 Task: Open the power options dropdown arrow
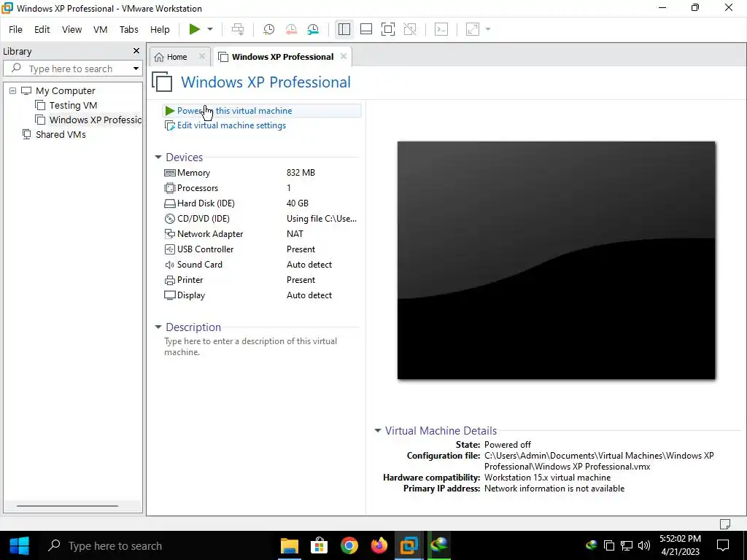[209, 29]
